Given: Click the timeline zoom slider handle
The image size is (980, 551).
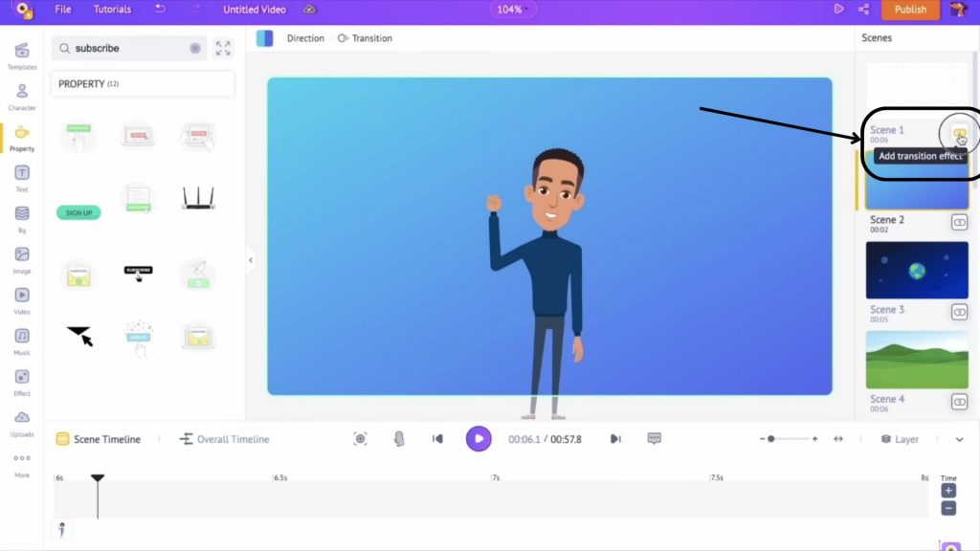Looking at the screenshot, I should tap(771, 439).
